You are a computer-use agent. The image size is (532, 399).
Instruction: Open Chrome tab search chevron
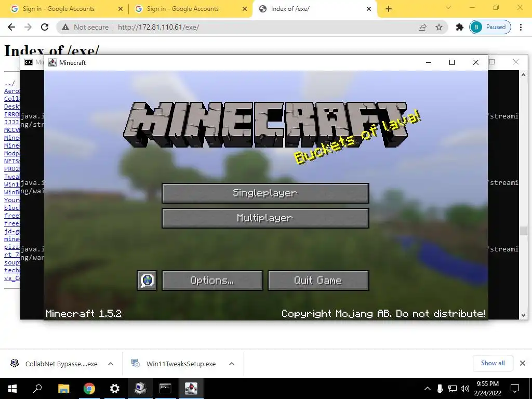(448, 7)
